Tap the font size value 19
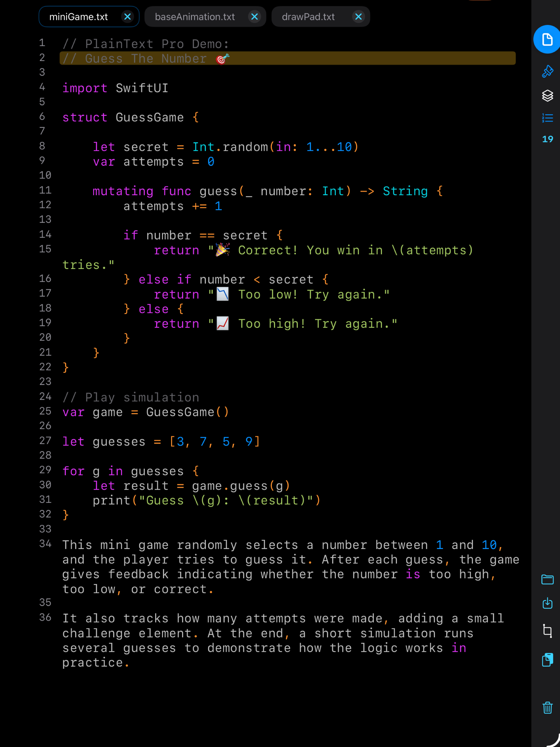The image size is (560, 747). click(547, 139)
